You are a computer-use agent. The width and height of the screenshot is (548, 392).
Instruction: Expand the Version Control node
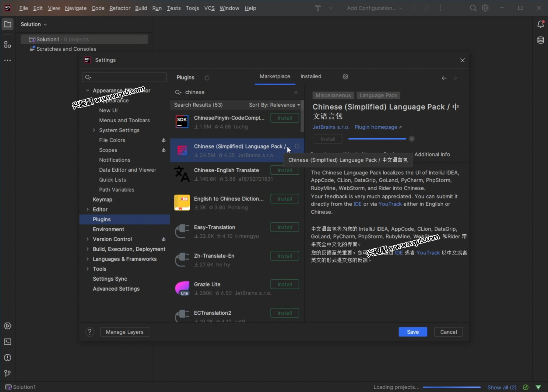(88, 239)
